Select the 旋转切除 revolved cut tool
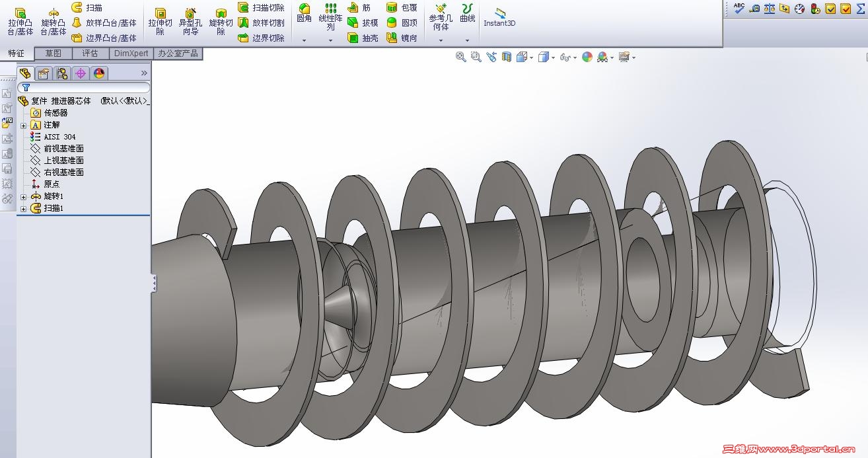Image resolution: width=868 pixels, height=458 pixels. tap(221, 21)
